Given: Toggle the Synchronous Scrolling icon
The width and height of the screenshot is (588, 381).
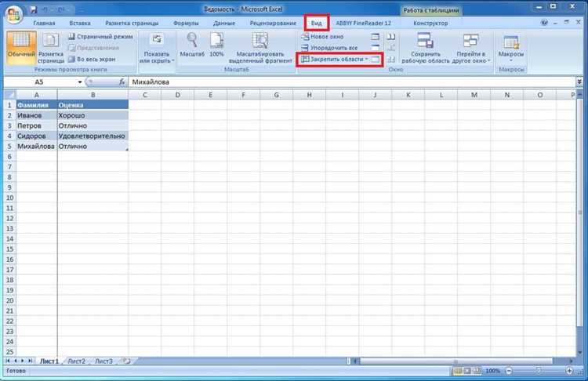Looking at the screenshot, I should pos(391,48).
